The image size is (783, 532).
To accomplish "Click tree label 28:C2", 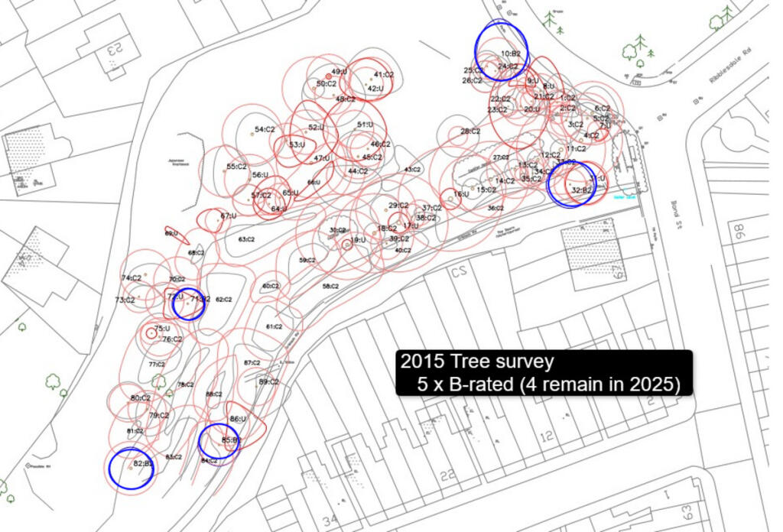I will click(469, 131).
